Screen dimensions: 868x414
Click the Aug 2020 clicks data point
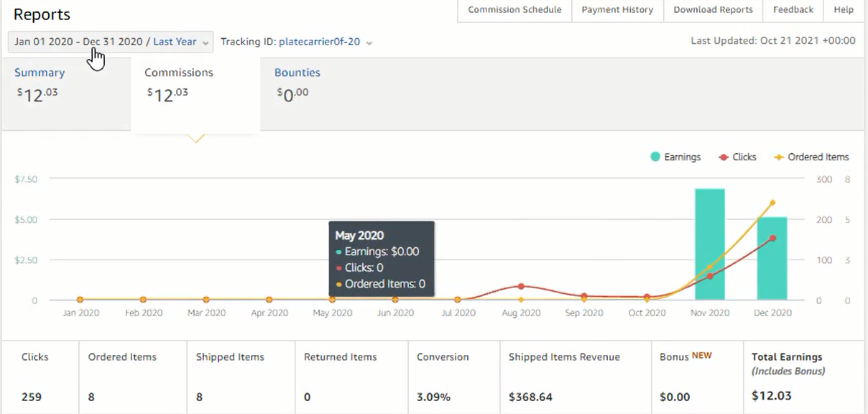click(x=521, y=286)
